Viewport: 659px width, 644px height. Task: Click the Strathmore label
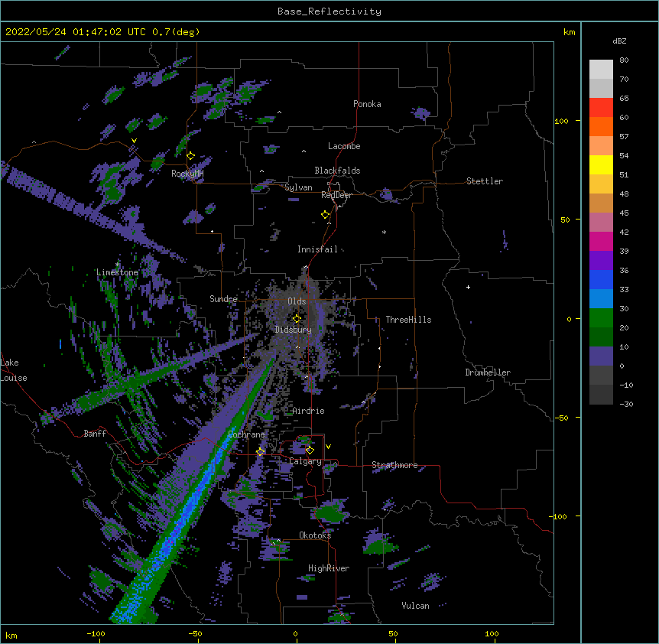394,465
